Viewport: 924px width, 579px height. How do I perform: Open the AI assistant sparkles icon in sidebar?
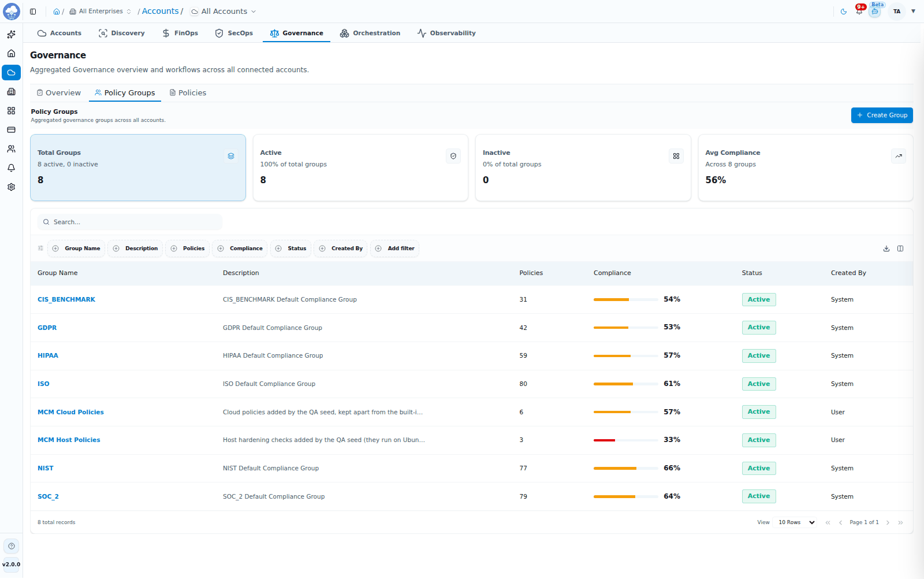tap(11, 35)
